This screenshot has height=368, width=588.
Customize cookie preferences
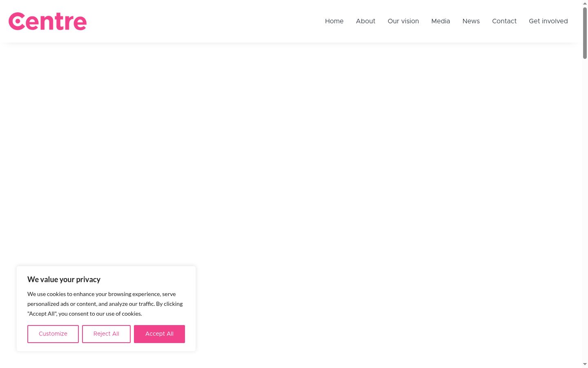[x=53, y=334]
